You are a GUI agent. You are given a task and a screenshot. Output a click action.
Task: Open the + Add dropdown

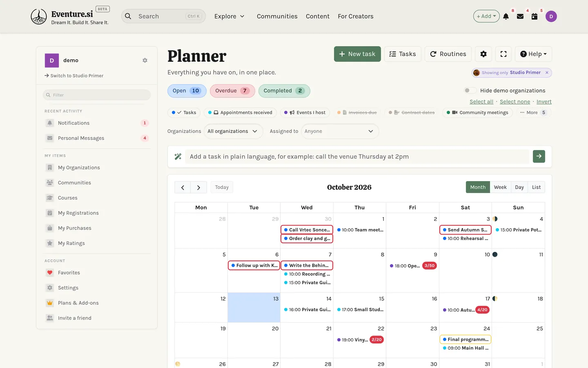486,16
